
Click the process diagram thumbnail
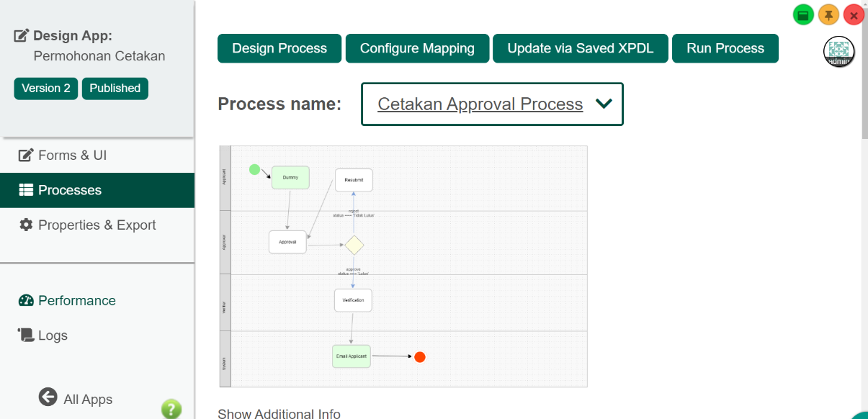point(403,266)
